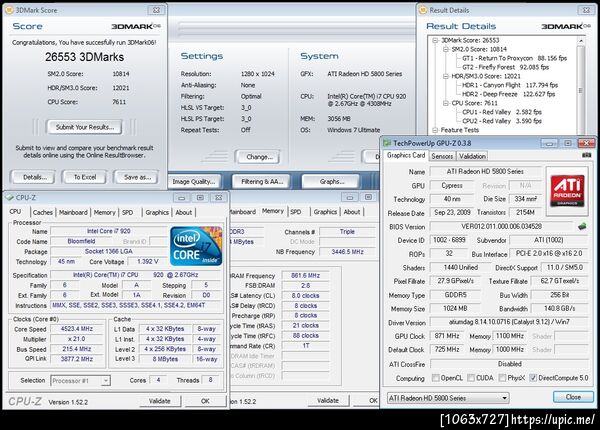Click the 26553 3DMarks score text

pyautogui.click(x=85, y=57)
